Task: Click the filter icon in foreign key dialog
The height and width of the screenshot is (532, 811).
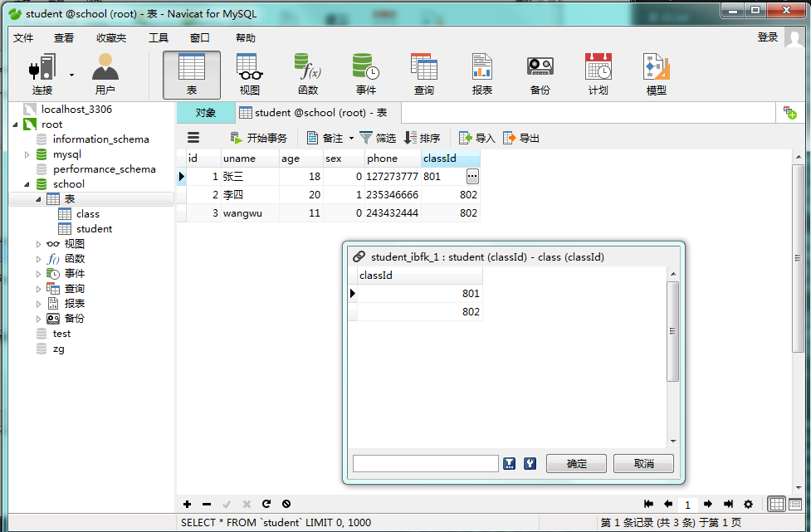Action: tap(510, 464)
